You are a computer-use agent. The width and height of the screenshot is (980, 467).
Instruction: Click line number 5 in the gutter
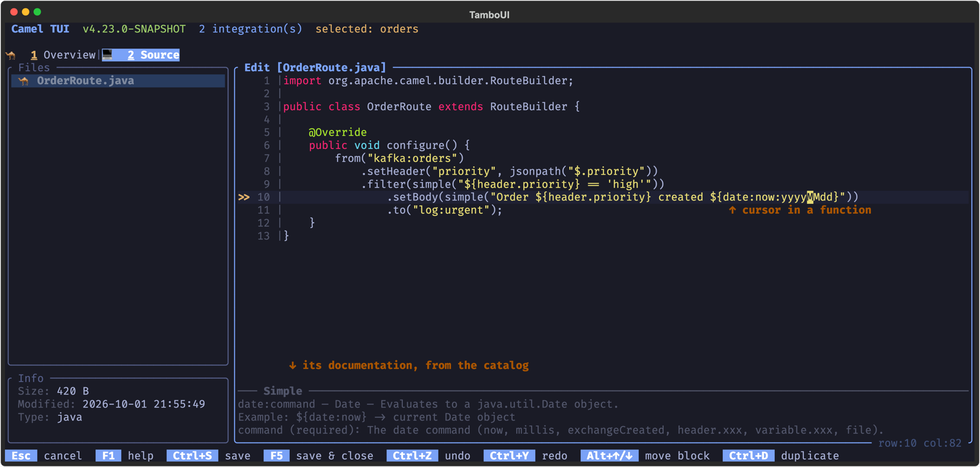pyautogui.click(x=266, y=132)
